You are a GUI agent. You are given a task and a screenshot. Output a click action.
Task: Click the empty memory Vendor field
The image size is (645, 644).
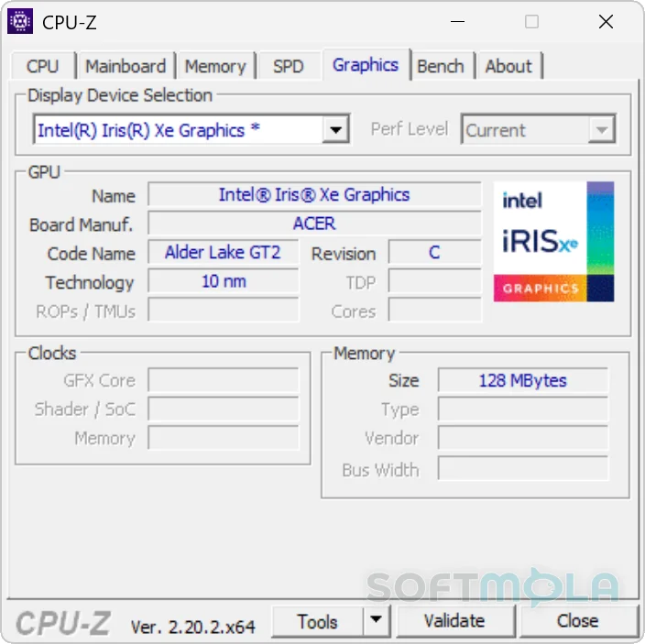point(523,438)
